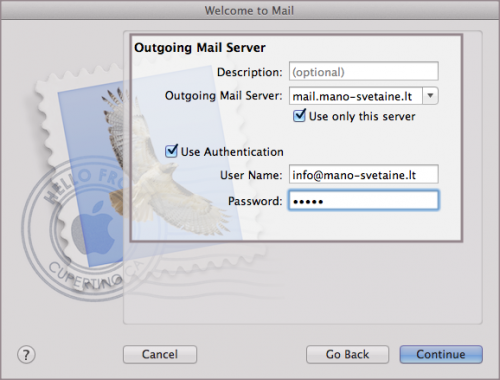Viewport: 500px width, 380px height.
Task: Click the Description: label
Action: [x=250, y=72]
